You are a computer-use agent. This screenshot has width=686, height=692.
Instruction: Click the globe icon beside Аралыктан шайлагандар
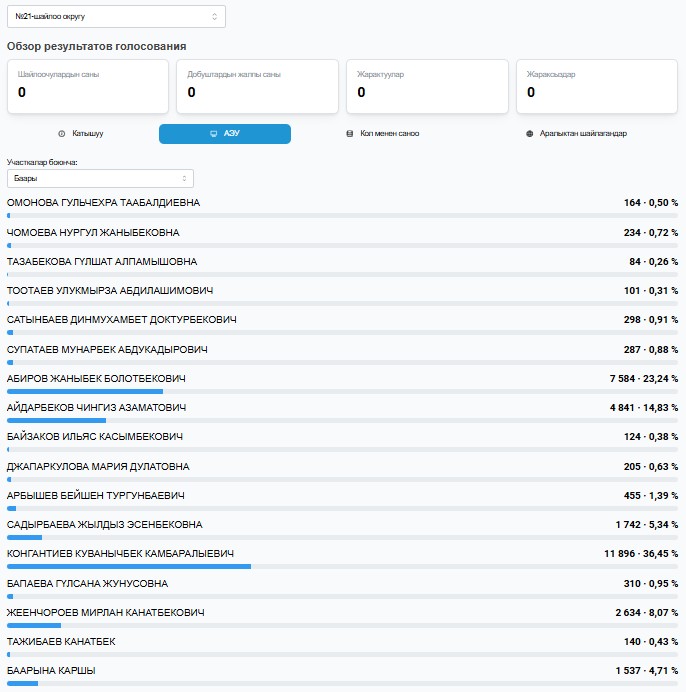click(529, 133)
